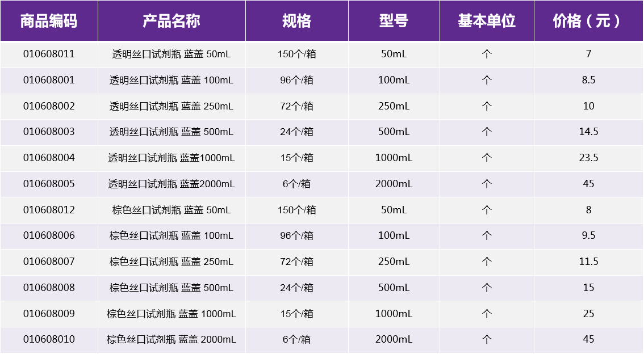Click price 7 in the 010608011 row
Viewport: 644px width, 354px height.
588,54
